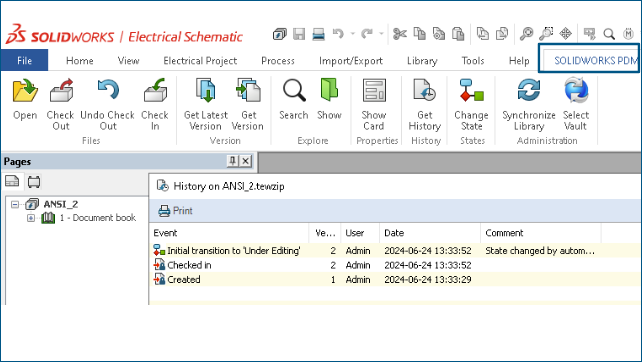
Task: Click the Check Out icon
Action: tap(61, 91)
